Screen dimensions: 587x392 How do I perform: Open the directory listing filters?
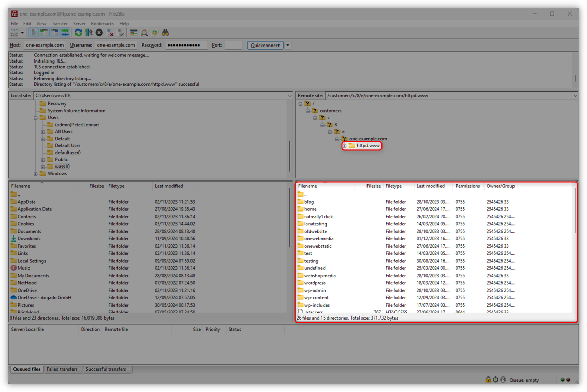click(134, 32)
